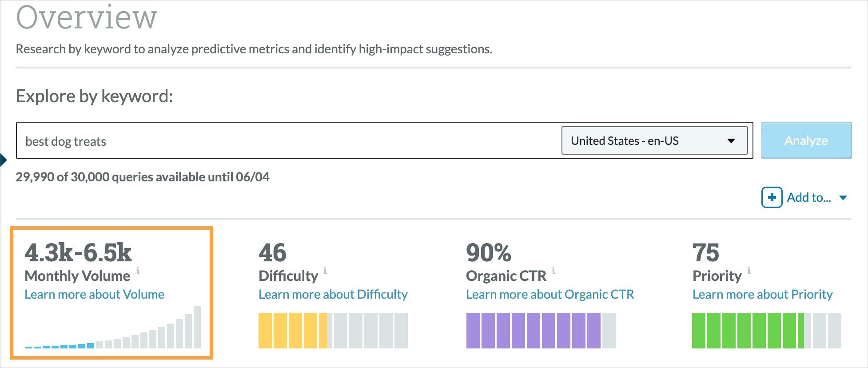Open the "United States - en-US" dropdown
This screenshot has width=868, height=368.
(x=655, y=141)
